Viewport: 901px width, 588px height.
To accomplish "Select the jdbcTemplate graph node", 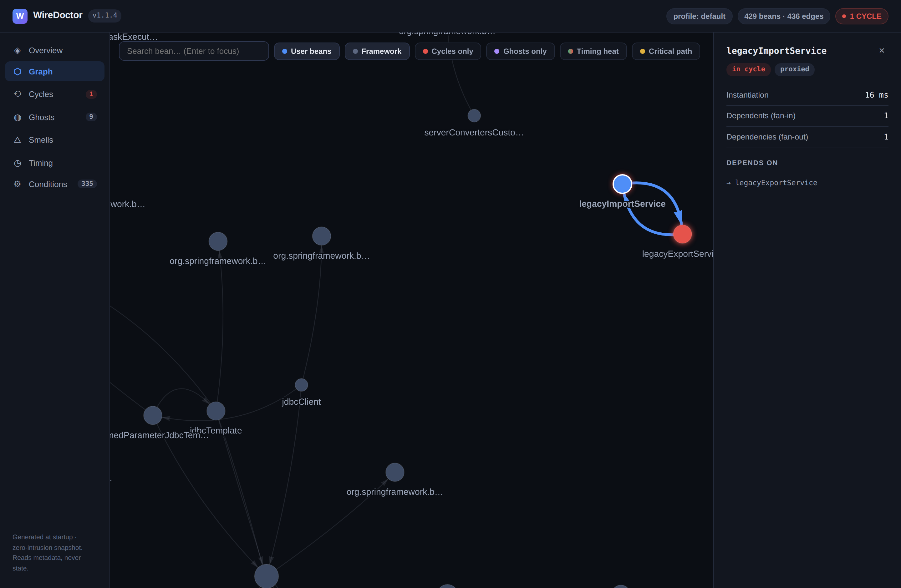I will pos(216,411).
